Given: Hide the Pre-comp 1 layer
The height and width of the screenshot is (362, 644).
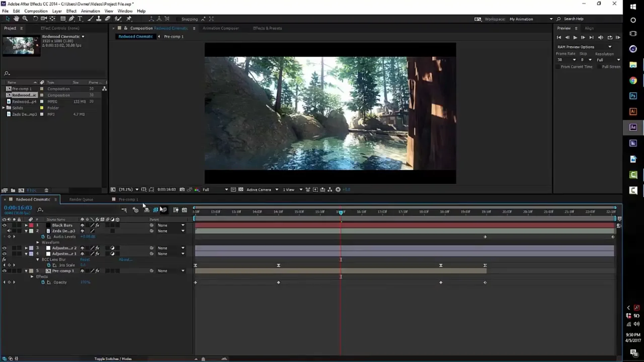Looking at the screenshot, I should [x=5, y=270].
